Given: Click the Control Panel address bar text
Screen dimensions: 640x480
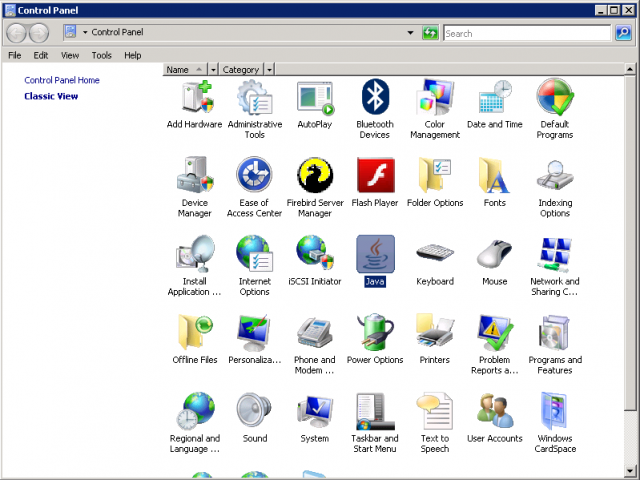Looking at the screenshot, I should tap(117, 32).
